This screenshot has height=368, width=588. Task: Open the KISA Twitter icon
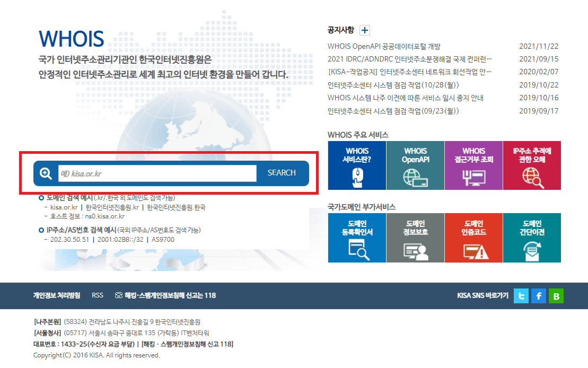(521, 296)
